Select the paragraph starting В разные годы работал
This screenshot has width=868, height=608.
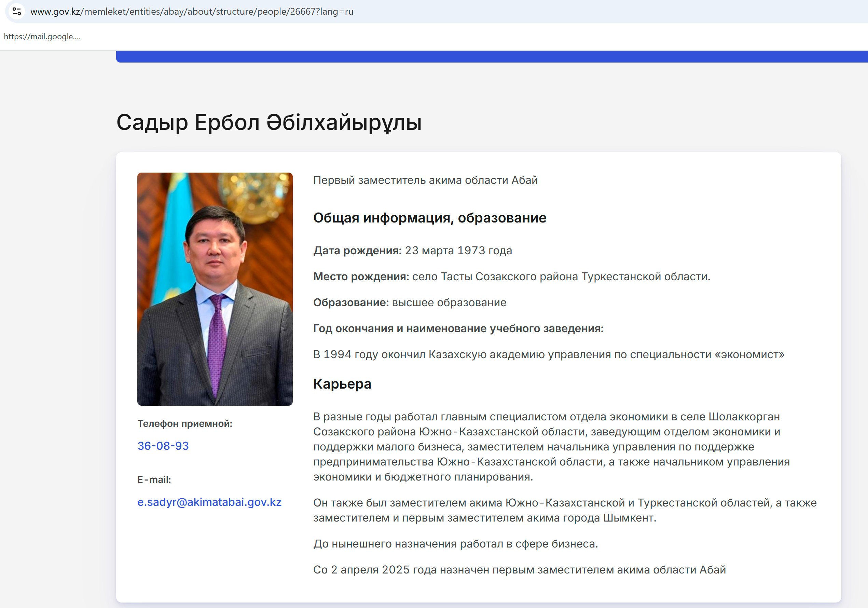[552, 446]
